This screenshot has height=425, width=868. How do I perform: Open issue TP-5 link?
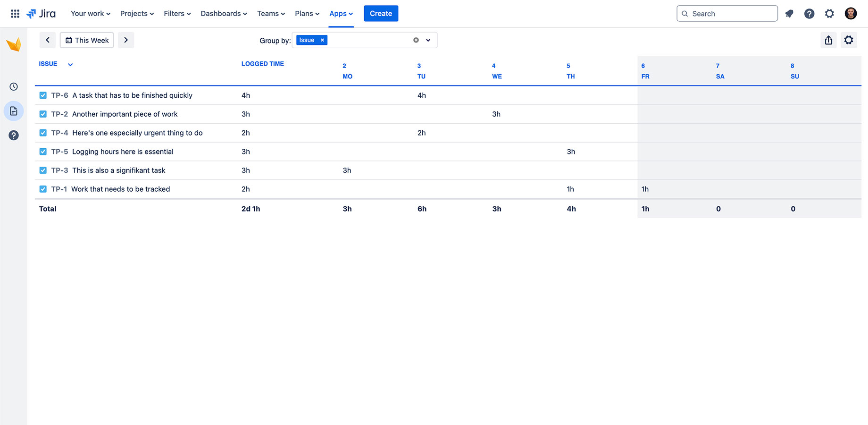59,152
